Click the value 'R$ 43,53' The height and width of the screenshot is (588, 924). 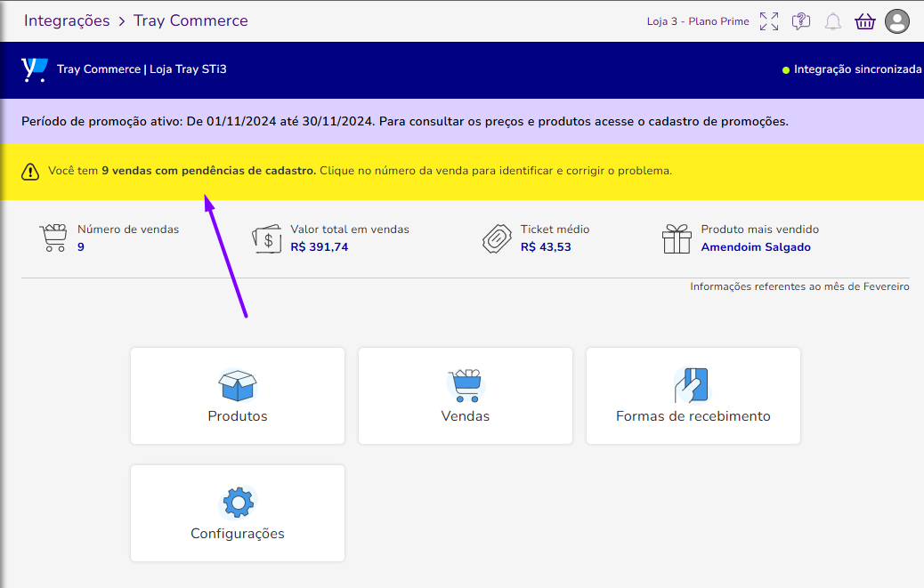coord(546,247)
